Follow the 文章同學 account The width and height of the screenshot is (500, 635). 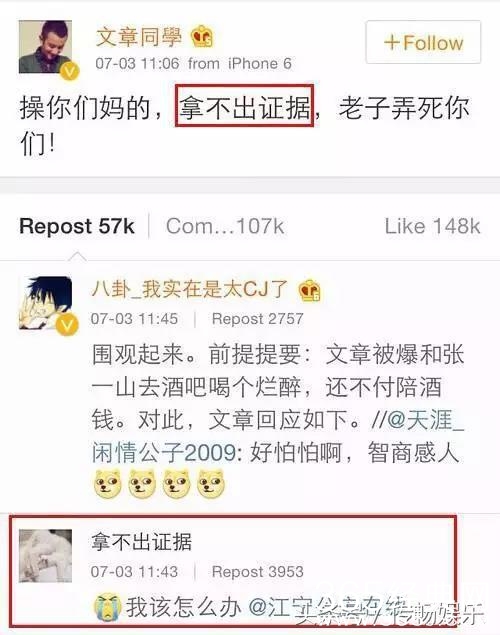click(x=423, y=42)
